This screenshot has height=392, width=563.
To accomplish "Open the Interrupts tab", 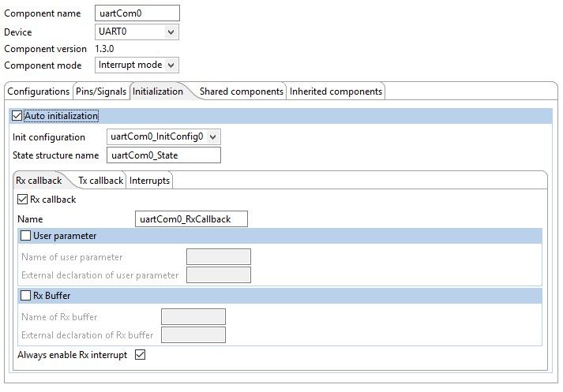I will click(149, 181).
